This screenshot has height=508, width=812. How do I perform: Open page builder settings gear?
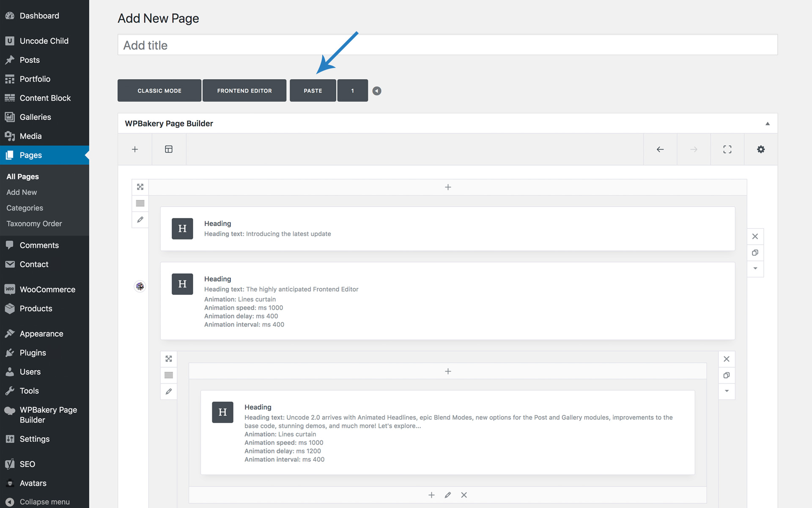pos(760,149)
